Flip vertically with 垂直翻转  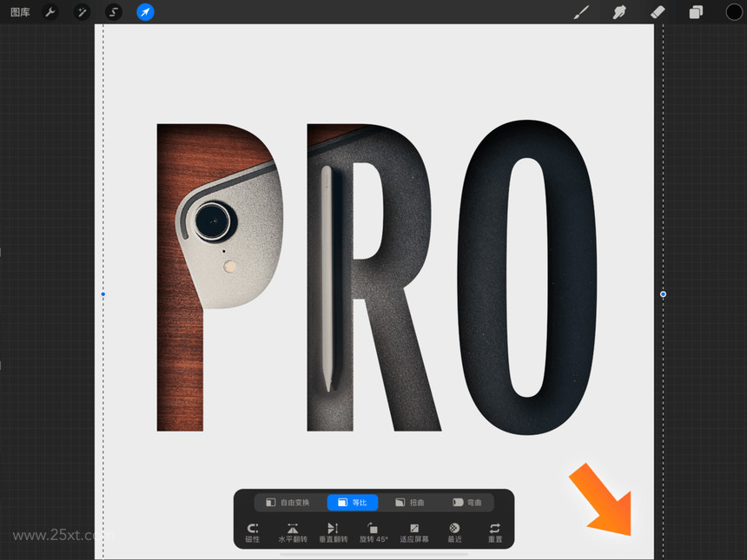[333, 533]
